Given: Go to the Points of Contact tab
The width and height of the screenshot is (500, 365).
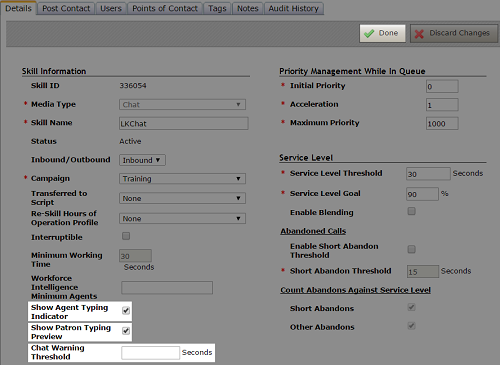Looking at the screenshot, I should click(165, 8).
